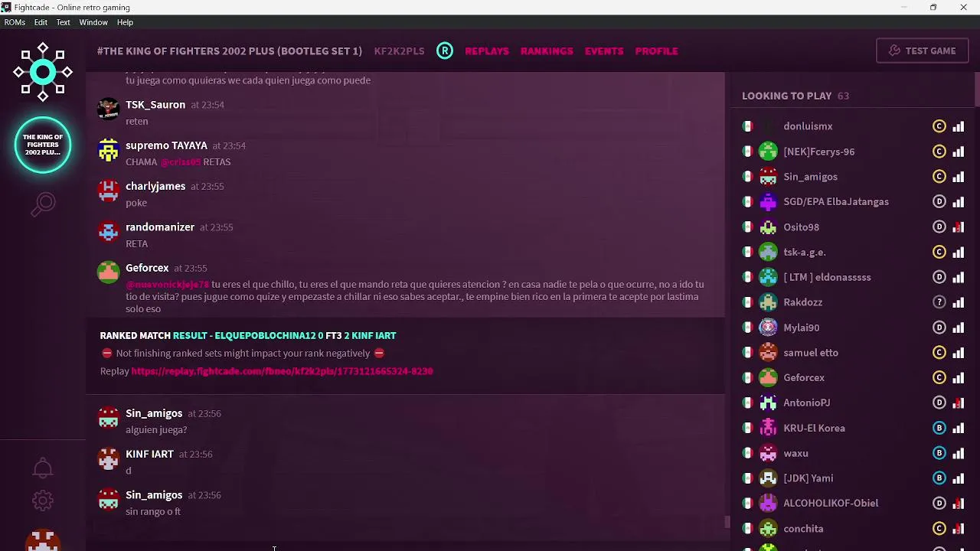
Task: Open the Text menu
Action: 64,22
